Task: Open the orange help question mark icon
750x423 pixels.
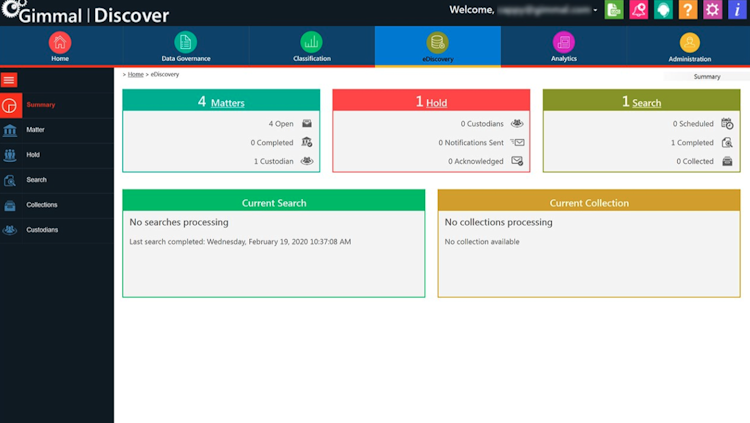Action: pos(688,10)
